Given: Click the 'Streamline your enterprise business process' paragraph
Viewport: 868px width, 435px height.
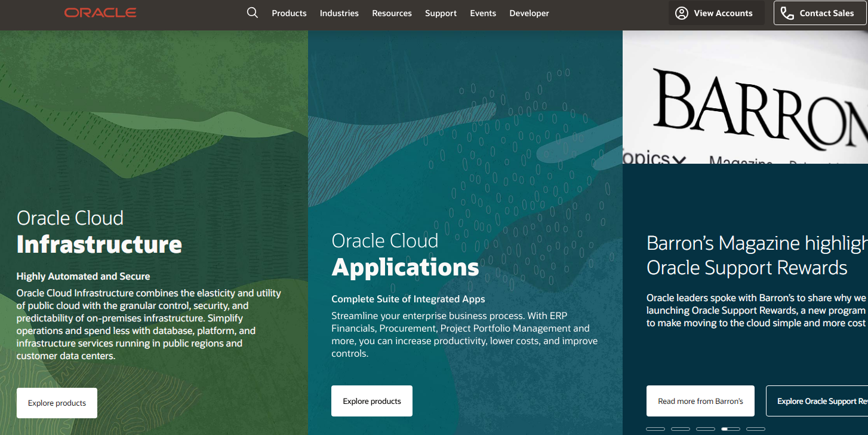Looking at the screenshot, I should 464,335.
